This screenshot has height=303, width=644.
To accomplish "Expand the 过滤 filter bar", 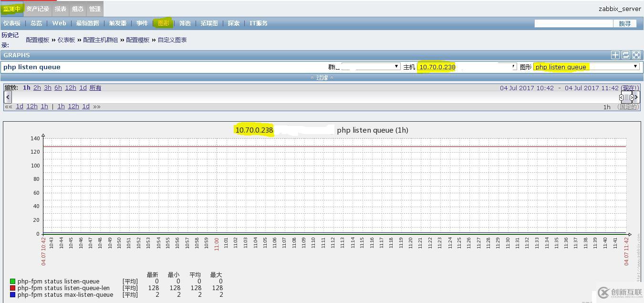I will pyautogui.click(x=322, y=77).
